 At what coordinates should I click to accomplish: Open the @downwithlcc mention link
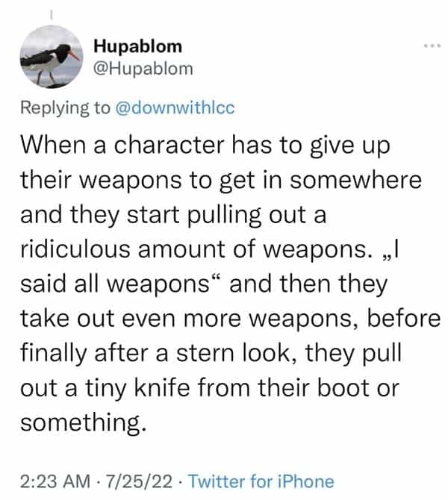click(x=174, y=107)
